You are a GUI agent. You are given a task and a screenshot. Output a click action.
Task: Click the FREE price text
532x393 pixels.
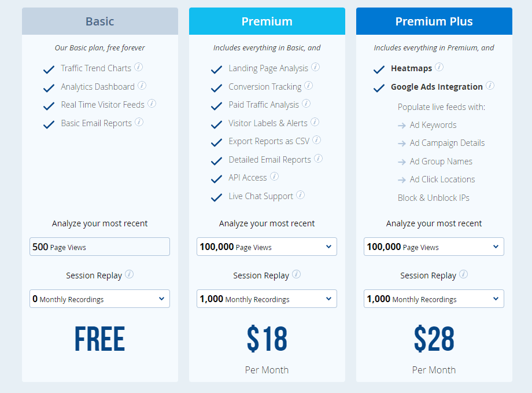(x=99, y=340)
